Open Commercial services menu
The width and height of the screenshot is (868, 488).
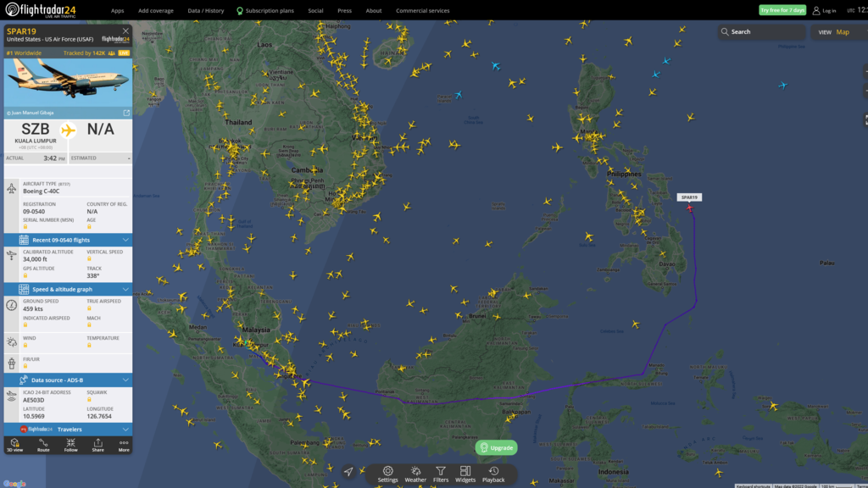pos(422,10)
